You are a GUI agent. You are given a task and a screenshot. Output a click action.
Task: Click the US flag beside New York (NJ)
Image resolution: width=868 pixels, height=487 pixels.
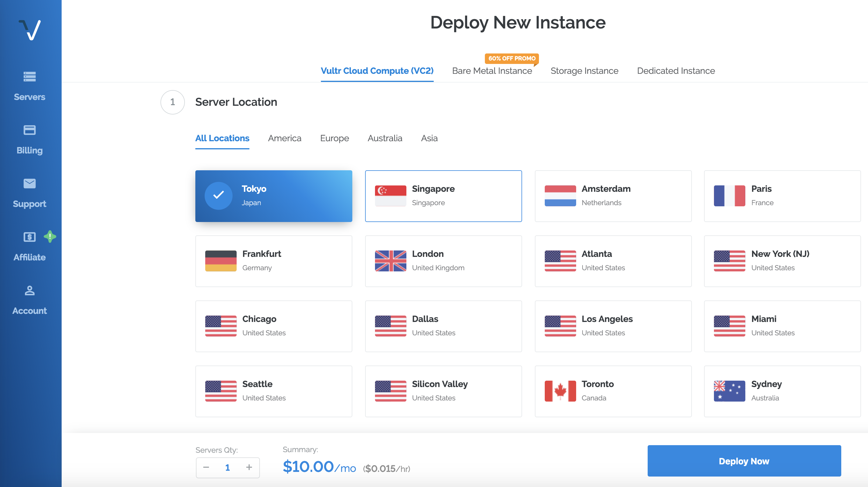[x=730, y=261]
